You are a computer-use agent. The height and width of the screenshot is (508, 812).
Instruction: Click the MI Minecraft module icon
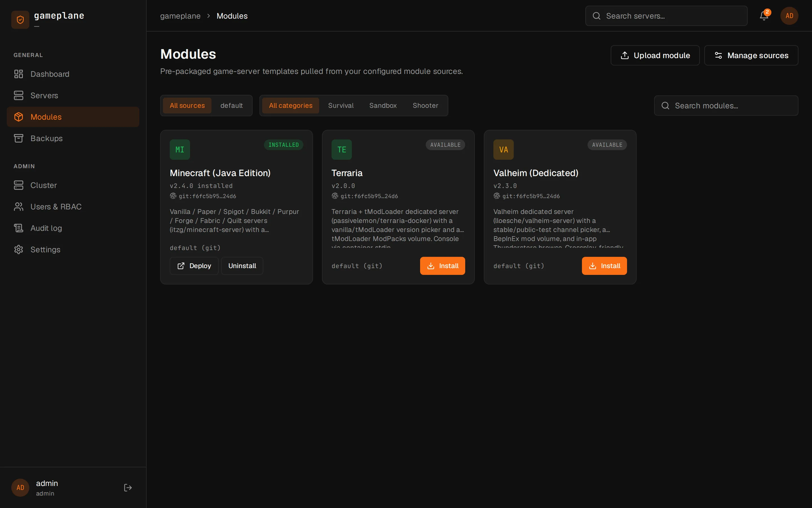180,150
